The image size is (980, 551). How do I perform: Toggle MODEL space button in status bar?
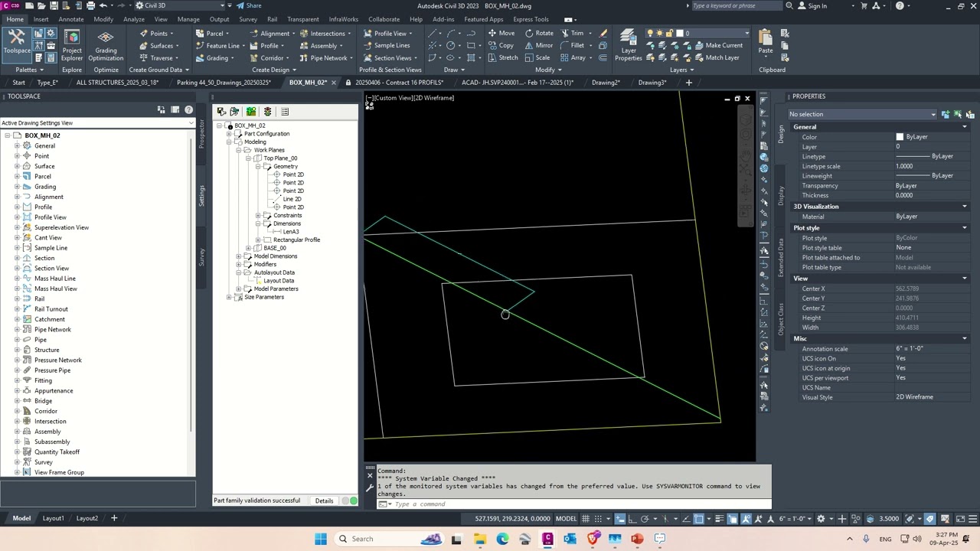click(x=566, y=518)
